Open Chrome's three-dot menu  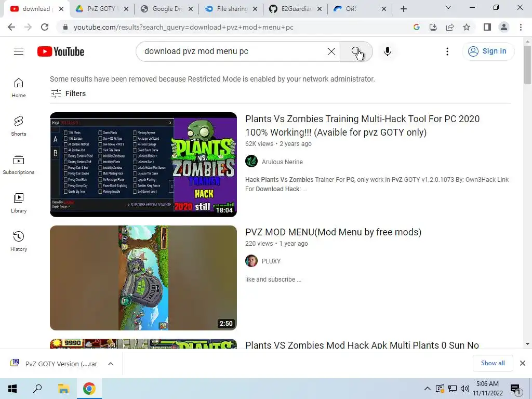click(521, 27)
